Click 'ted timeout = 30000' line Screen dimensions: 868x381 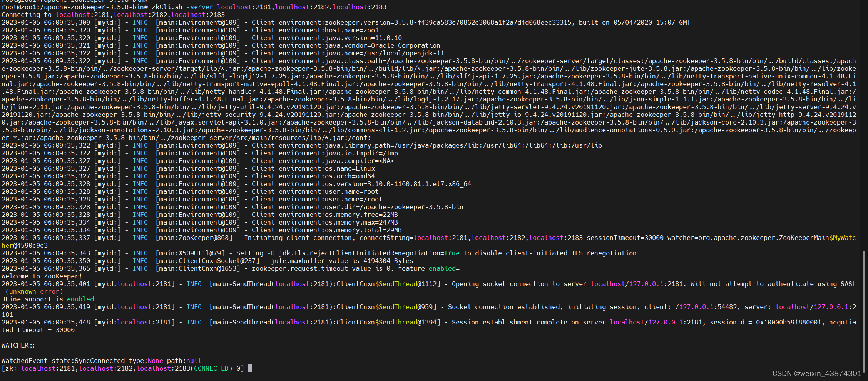[x=38, y=330]
